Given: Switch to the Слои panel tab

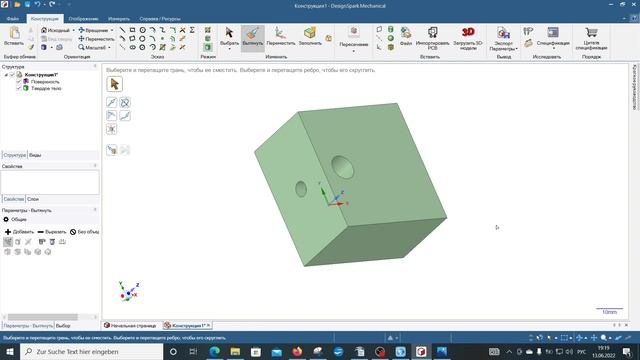Looking at the screenshot, I should (x=33, y=199).
